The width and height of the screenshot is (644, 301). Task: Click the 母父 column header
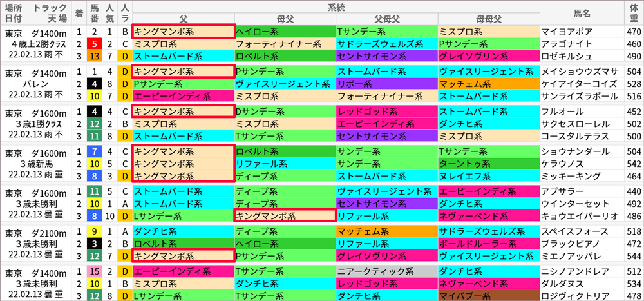(x=285, y=19)
